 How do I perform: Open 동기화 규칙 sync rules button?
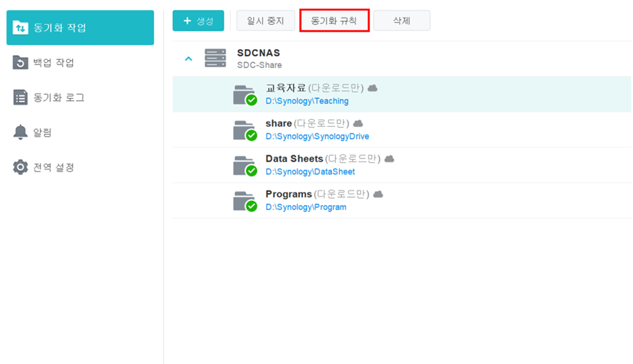[x=335, y=21]
